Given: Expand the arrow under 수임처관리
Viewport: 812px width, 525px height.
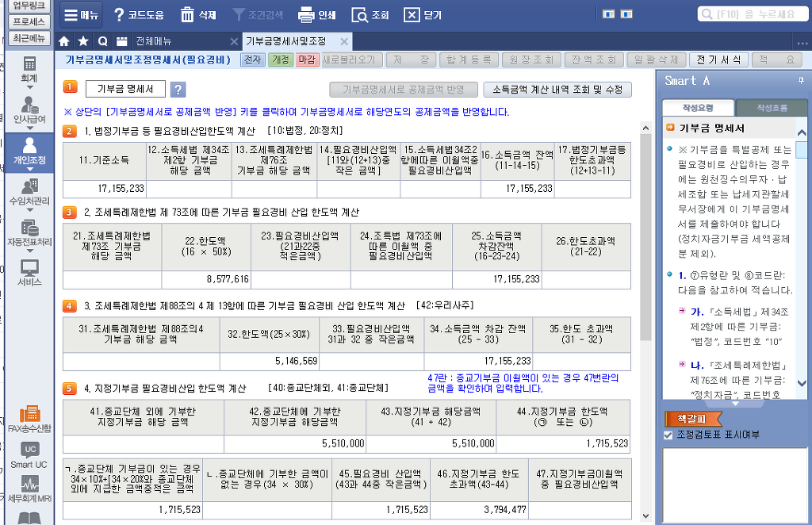Looking at the screenshot, I should tap(29, 209).
